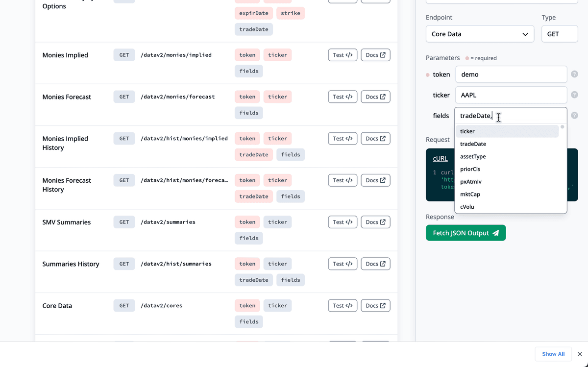Screen dimensions: 588x367
Task: Open Docs for the Core Data endpoint
Action: click(375, 305)
